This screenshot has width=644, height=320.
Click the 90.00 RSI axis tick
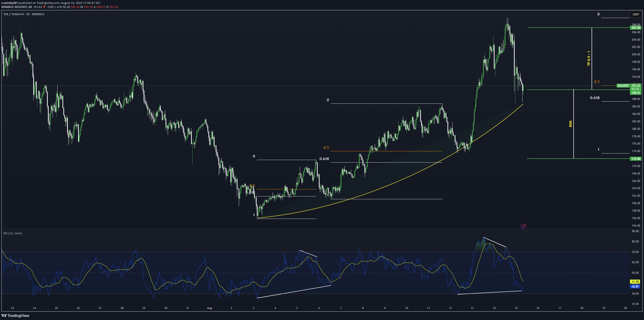point(635,231)
